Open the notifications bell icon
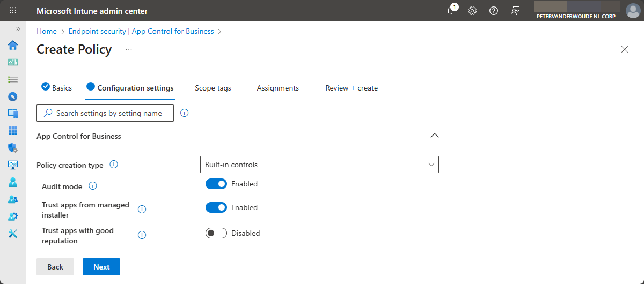Image resolution: width=644 pixels, height=284 pixels. pos(451,11)
